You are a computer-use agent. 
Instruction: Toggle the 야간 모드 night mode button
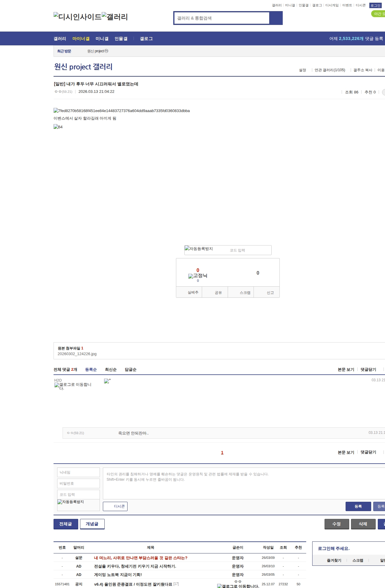pyautogui.click(x=378, y=14)
